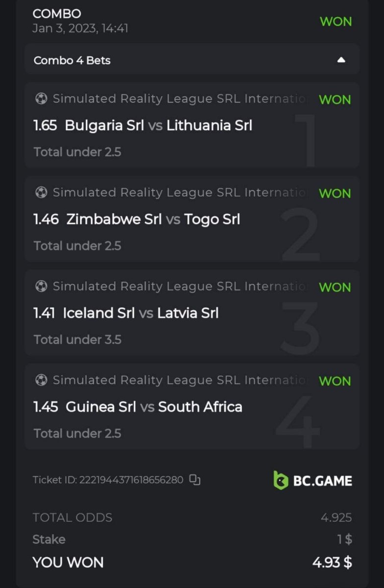Click soccer ball icon on Iceland bet
The image size is (384, 588).
[x=41, y=286]
